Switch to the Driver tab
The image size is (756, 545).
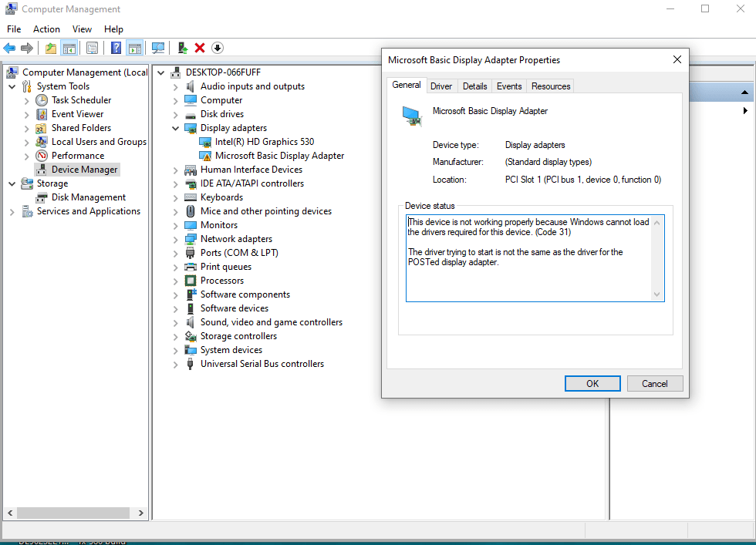pos(441,86)
